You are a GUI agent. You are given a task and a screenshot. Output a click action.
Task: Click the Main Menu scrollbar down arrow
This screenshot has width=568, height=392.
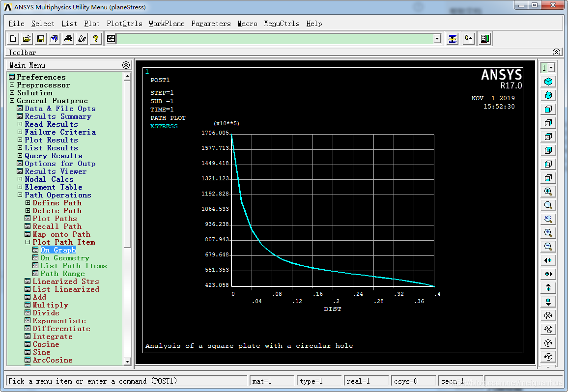(x=127, y=361)
